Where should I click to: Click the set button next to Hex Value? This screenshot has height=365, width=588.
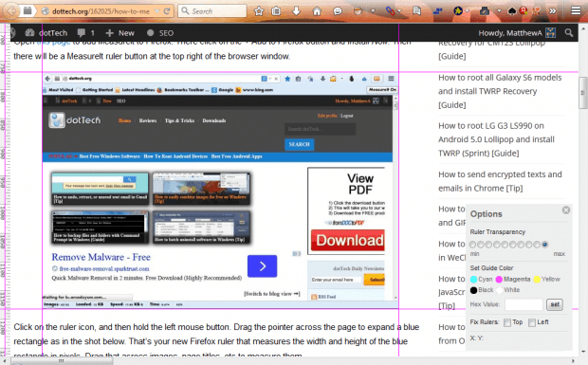(x=555, y=304)
